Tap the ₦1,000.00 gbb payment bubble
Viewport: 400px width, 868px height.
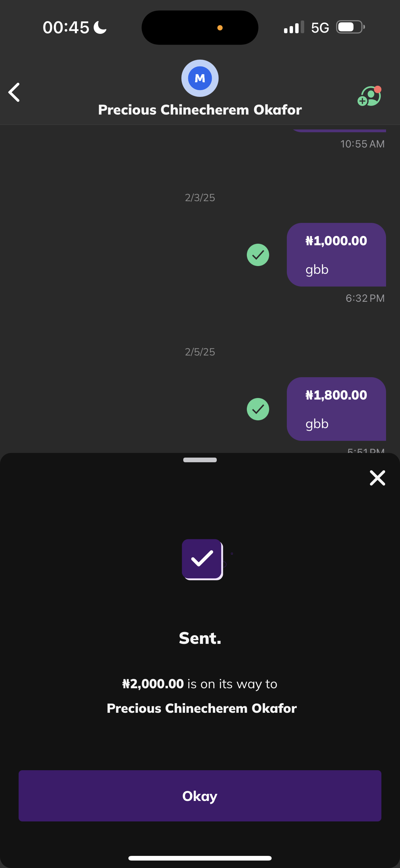[x=336, y=255]
